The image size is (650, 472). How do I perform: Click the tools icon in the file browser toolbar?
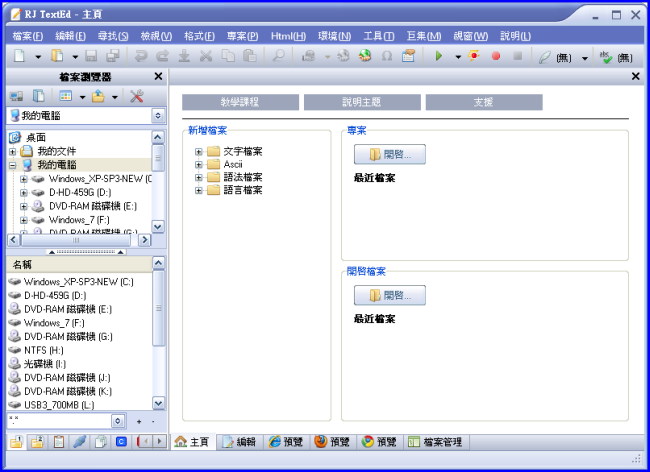pos(137,96)
